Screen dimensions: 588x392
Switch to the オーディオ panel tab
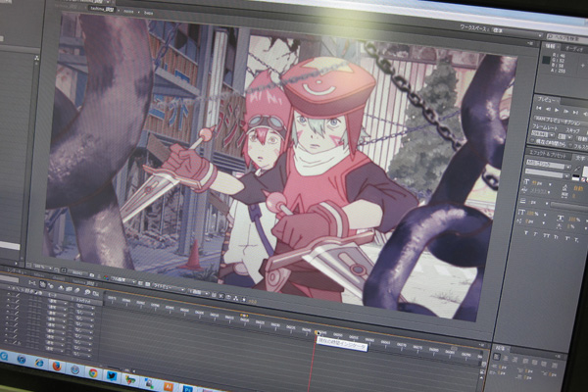pyautogui.click(x=573, y=49)
